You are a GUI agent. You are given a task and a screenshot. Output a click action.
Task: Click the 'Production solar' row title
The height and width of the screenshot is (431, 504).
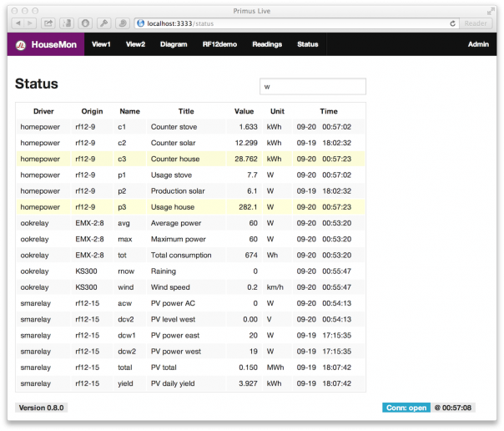click(x=178, y=191)
